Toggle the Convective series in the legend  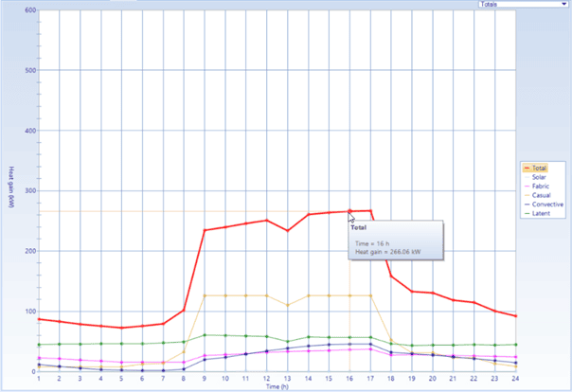[x=545, y=205]
